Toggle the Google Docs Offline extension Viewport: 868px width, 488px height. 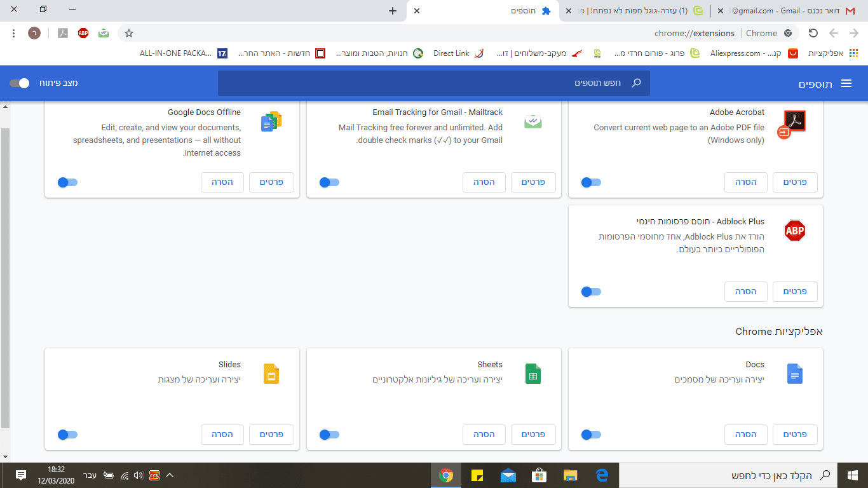coord(67,183)
